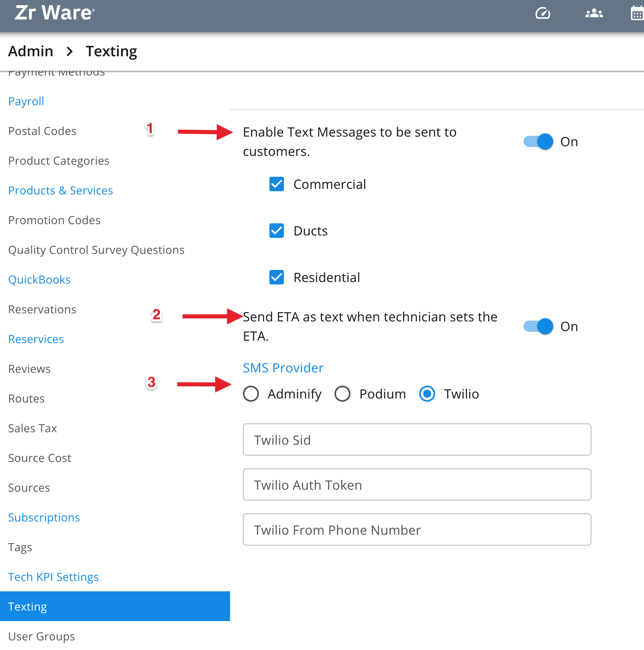Image resolution: width=644 pixels, height=650 pixels.
Task: Click Admin in the breadcrumb
Action: 31,51
